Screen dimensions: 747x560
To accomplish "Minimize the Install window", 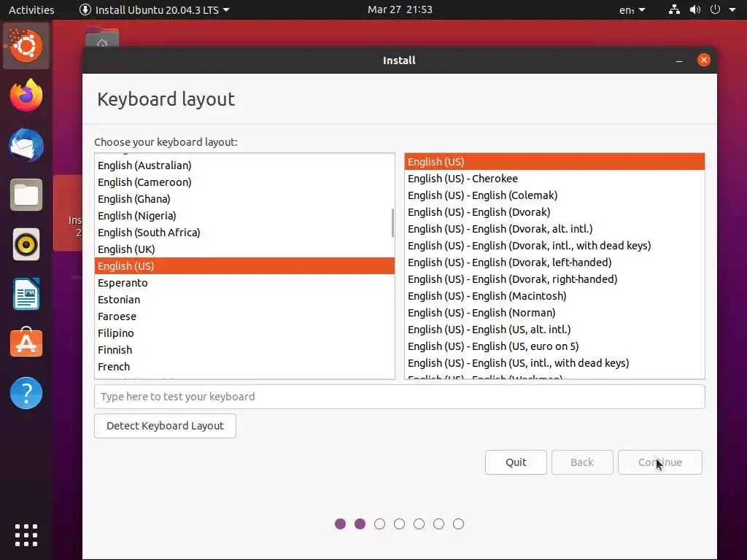I will 679,61.
